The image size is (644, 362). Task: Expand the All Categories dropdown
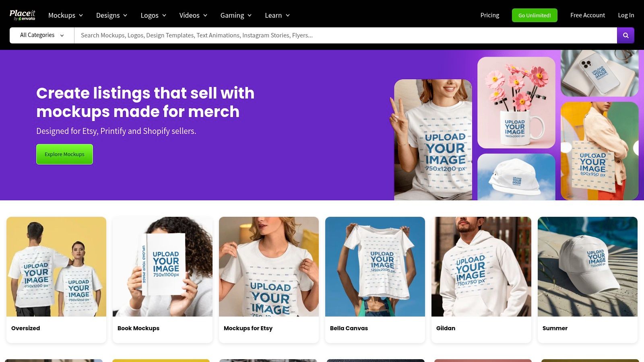[x=42, y=35]
